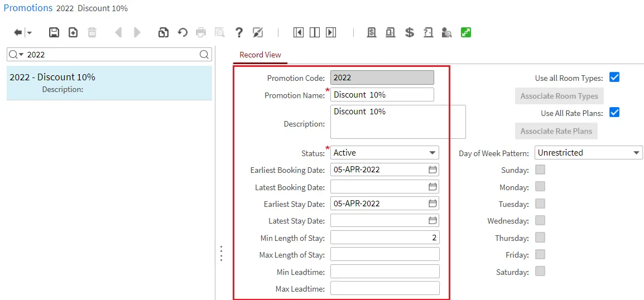Toggle the Sunday checkbox
Screen dimensions: 644x300
tap(540, 170)
